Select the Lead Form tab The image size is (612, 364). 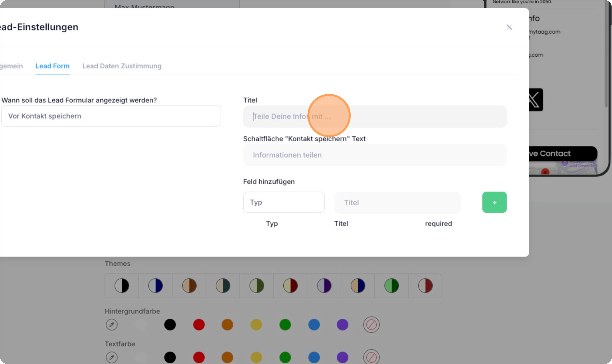[x=52, y=66]
